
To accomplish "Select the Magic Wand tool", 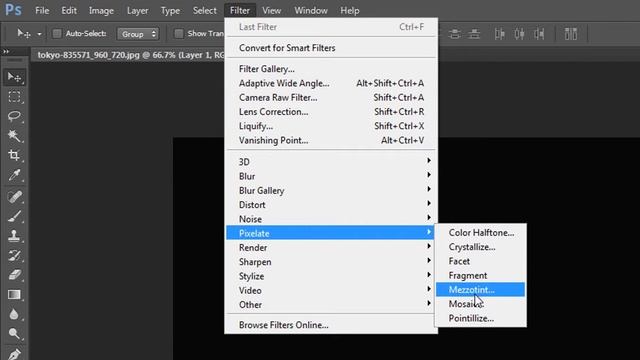I will [x=15, y=136].
